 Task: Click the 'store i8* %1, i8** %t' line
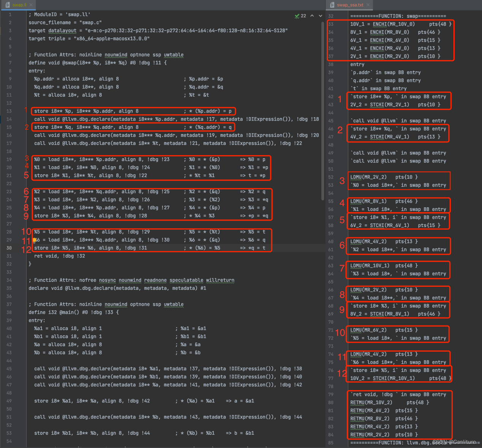coord(150,175)
